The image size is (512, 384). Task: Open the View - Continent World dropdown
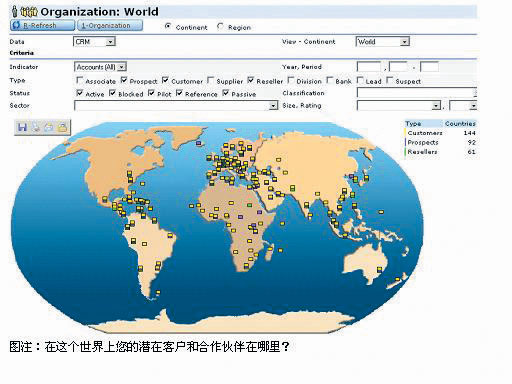click(404, 42)
